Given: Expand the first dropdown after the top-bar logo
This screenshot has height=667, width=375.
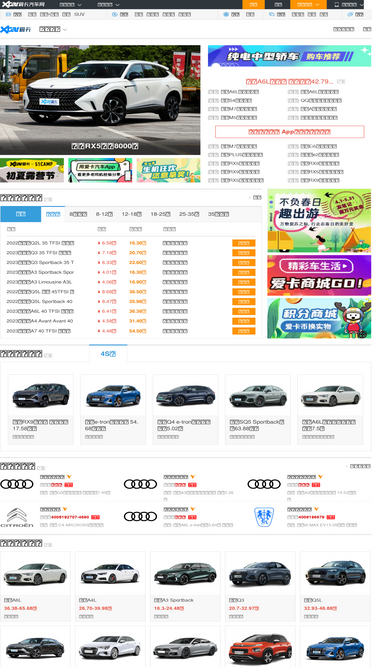Looking at the screenshot, I should coord(71,4).
